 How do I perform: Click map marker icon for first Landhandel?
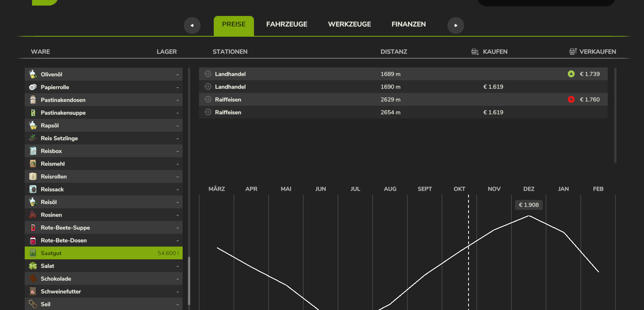point(208,74)
